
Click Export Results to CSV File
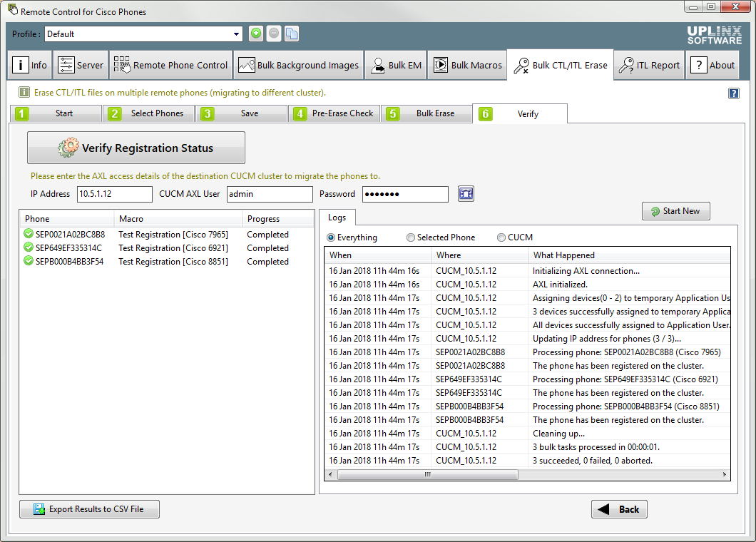(x=89, y=509)
